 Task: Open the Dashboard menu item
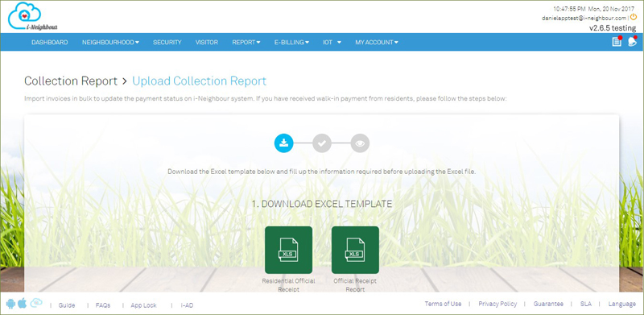(x=50, y=43)
